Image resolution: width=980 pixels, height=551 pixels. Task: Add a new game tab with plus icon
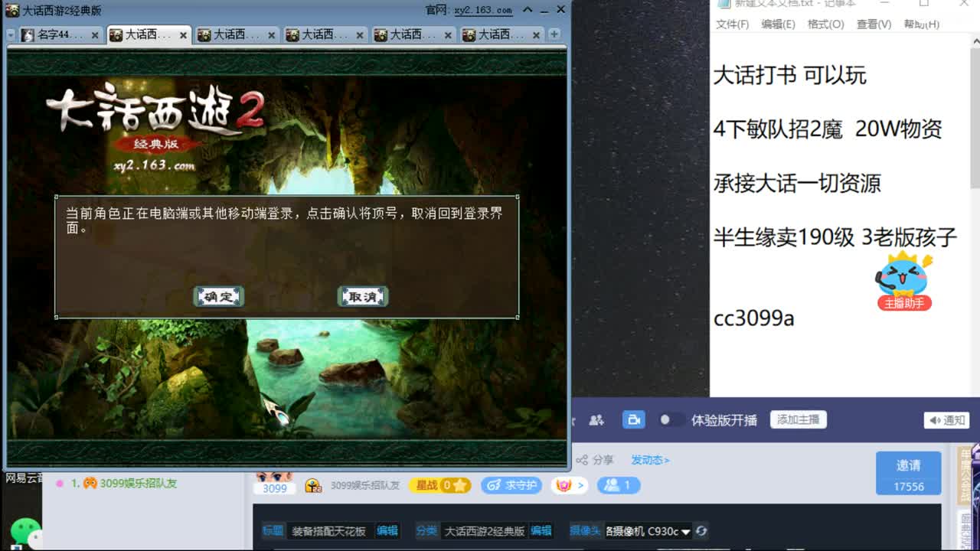(x=554, y=34)
